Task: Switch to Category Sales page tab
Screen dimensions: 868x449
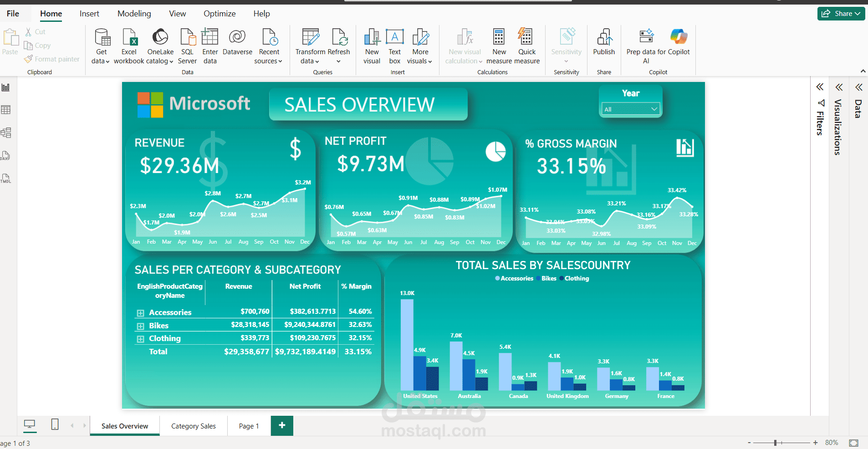Action: pos(194,426)
